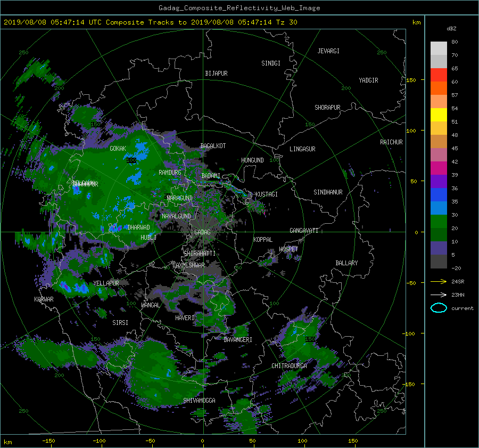This screenshot has height=448, width=479.
Task: Click the GOKAK city label
Action: click(x=118, y=149)
